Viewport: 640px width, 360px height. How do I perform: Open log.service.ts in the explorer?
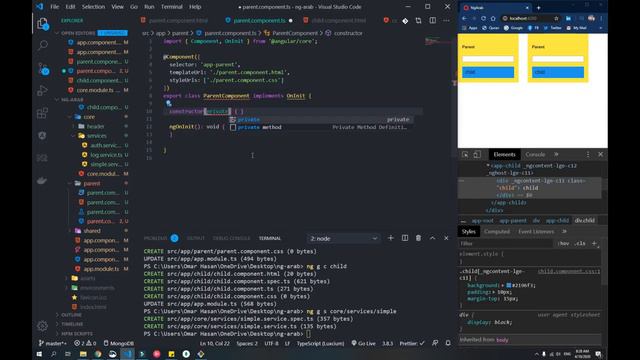[105, 155]
